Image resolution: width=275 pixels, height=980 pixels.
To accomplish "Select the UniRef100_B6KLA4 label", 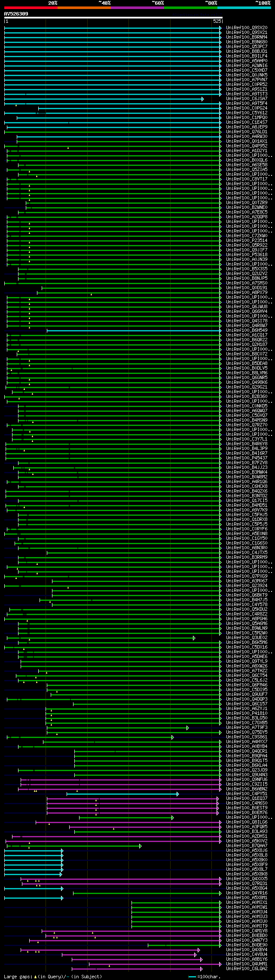I will click(247, 765).
